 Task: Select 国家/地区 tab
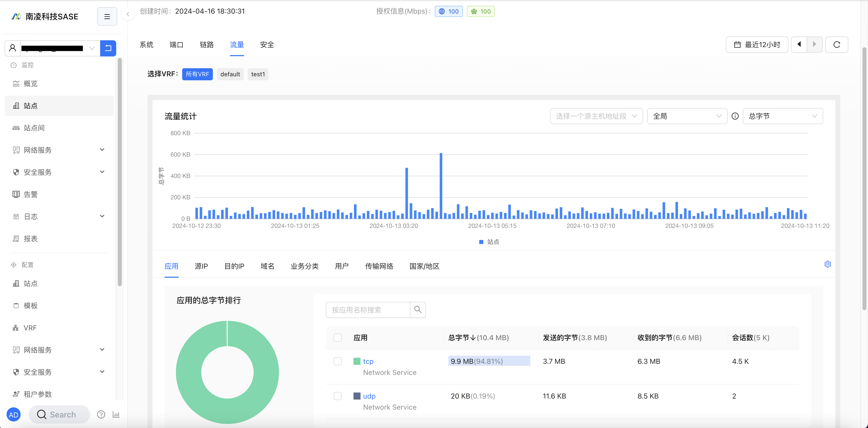tap(424, 266)
